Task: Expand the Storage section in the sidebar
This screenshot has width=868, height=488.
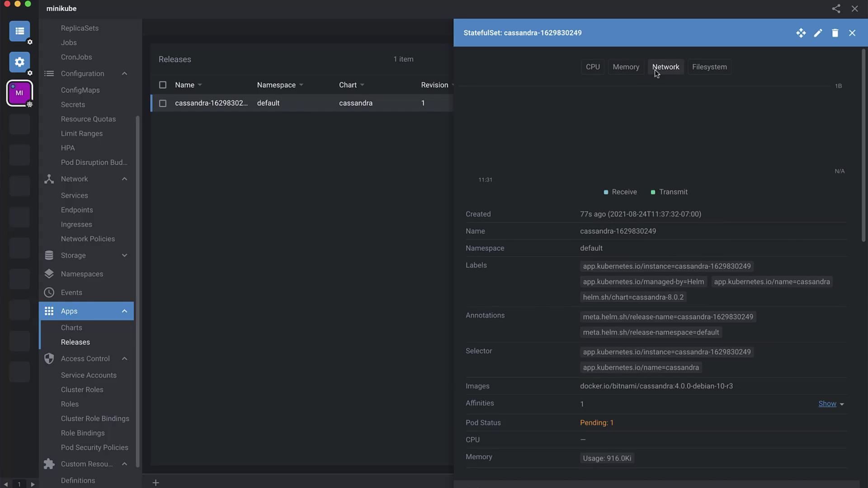Action: [124, 255]
